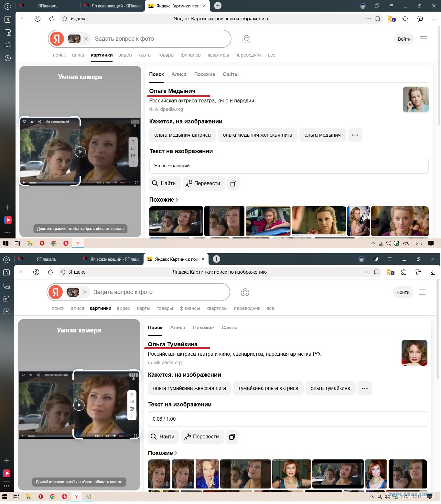Open the camera image-search icon in Медынич window
Image resolution: width=441 pixels, height=504 pixels.
coord(246,39)
